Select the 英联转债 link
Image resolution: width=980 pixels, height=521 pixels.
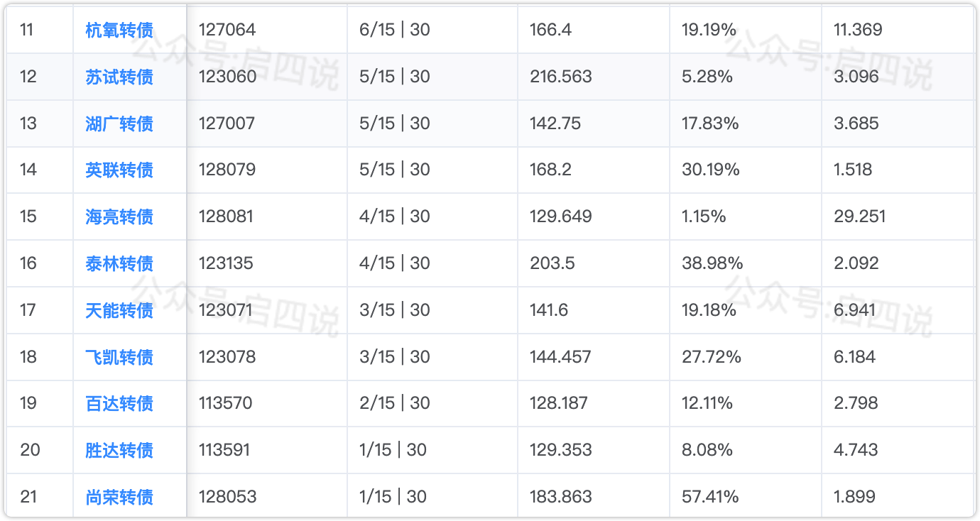click(x=119, y=170)
